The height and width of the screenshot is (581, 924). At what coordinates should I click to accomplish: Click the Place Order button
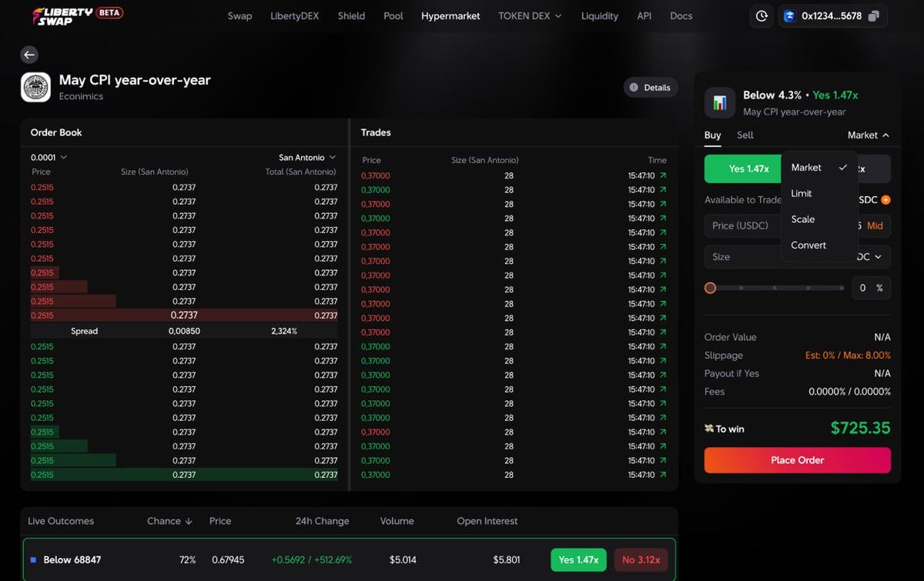798,460
